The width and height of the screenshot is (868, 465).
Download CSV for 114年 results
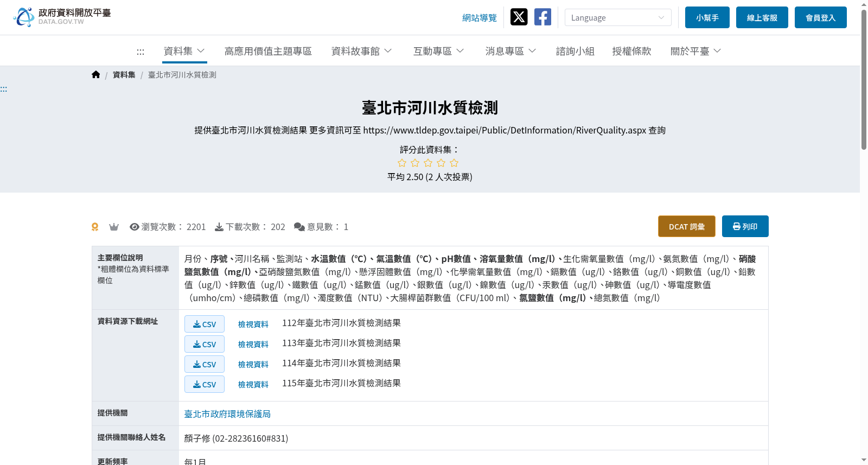(205, 364)
